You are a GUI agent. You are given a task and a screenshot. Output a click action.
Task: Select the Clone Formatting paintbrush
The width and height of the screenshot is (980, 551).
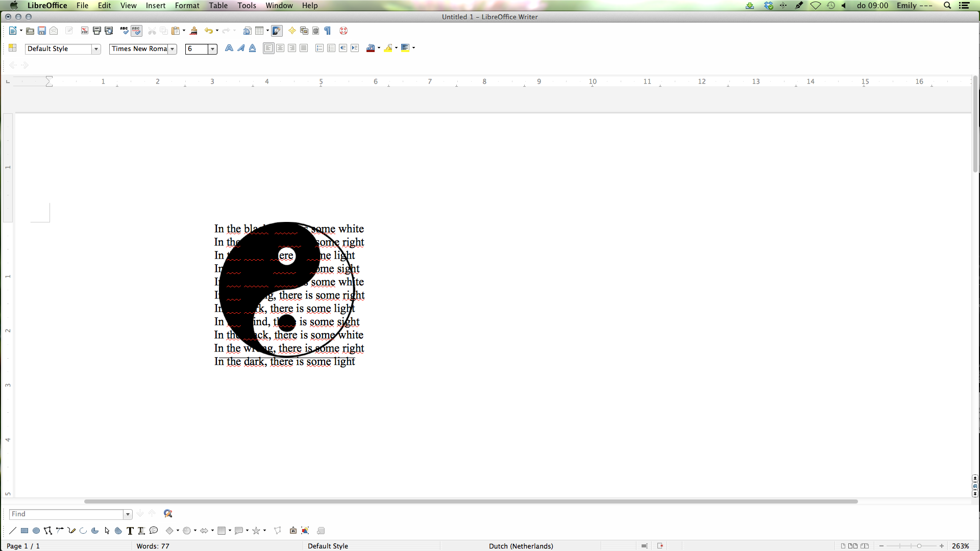193,31
